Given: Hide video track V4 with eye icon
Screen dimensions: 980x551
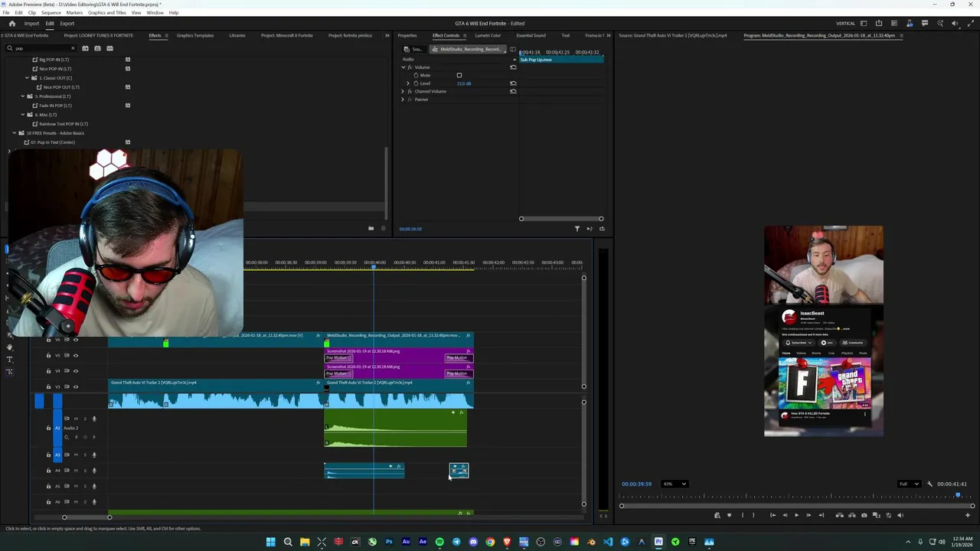Looking at the screenshot, I should pos(76,371).
